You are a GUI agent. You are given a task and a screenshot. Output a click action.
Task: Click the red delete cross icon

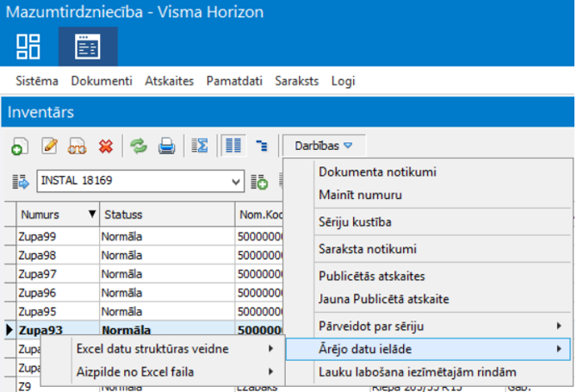click(x=106, y=146)
